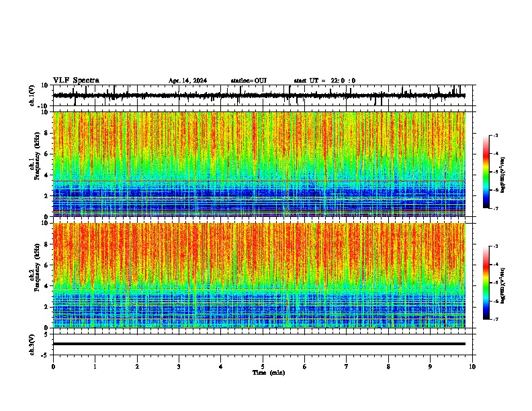Select the "station=OUI" header label

point(249,81)
